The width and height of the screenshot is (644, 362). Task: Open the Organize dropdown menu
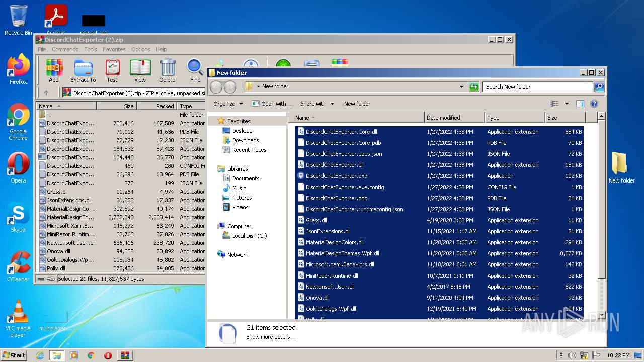(x=228, y=104)
